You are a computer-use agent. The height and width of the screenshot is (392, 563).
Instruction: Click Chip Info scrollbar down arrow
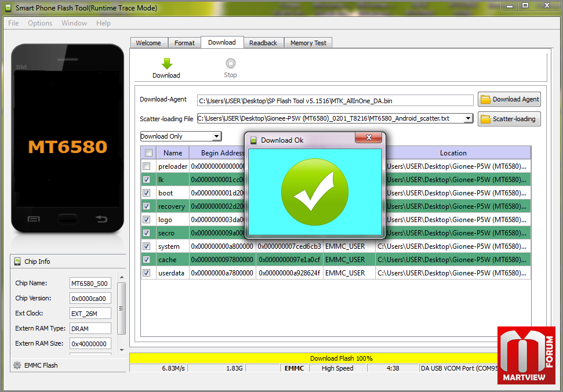122,350
